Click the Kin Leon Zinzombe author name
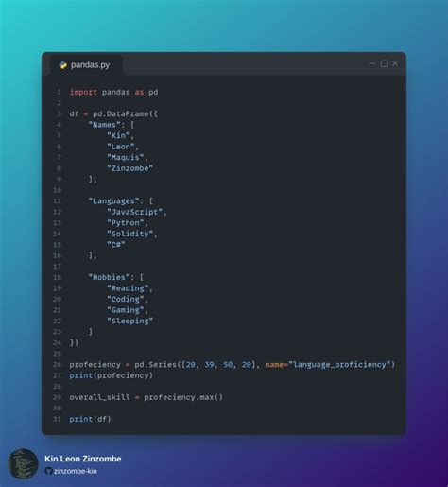448x487 pixels. (x=83, y=459)
